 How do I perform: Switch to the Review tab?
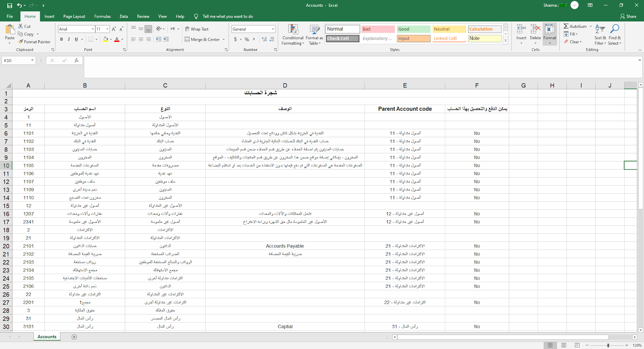[143, 17]
